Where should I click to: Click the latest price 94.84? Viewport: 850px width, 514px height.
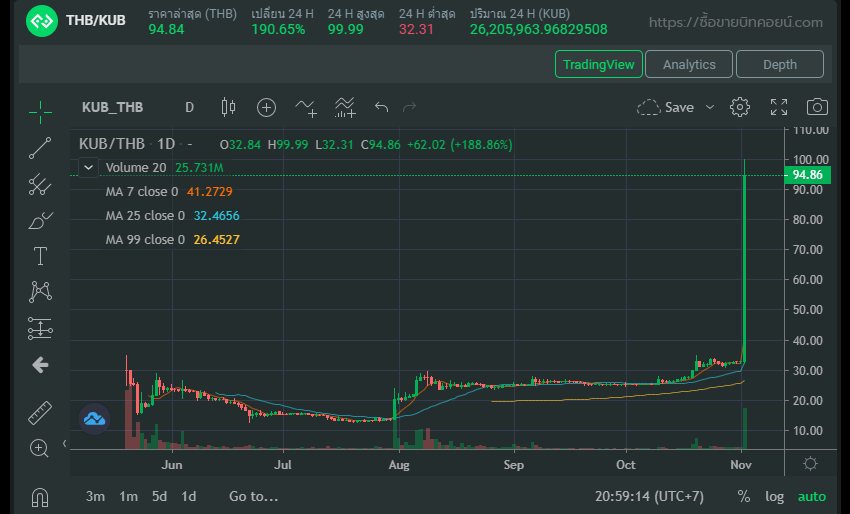point(166,29)
